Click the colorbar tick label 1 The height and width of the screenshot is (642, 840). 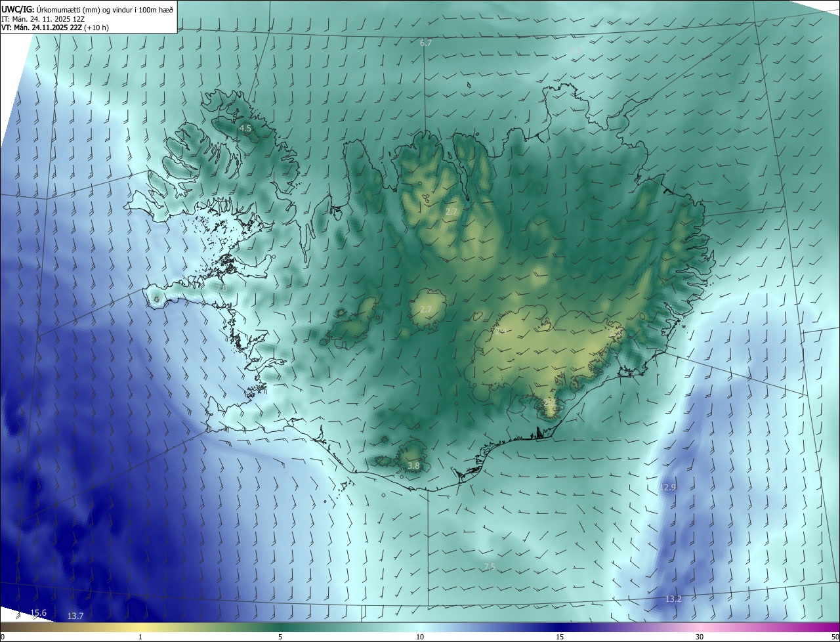pyautogui.click(x=140, y=637)
